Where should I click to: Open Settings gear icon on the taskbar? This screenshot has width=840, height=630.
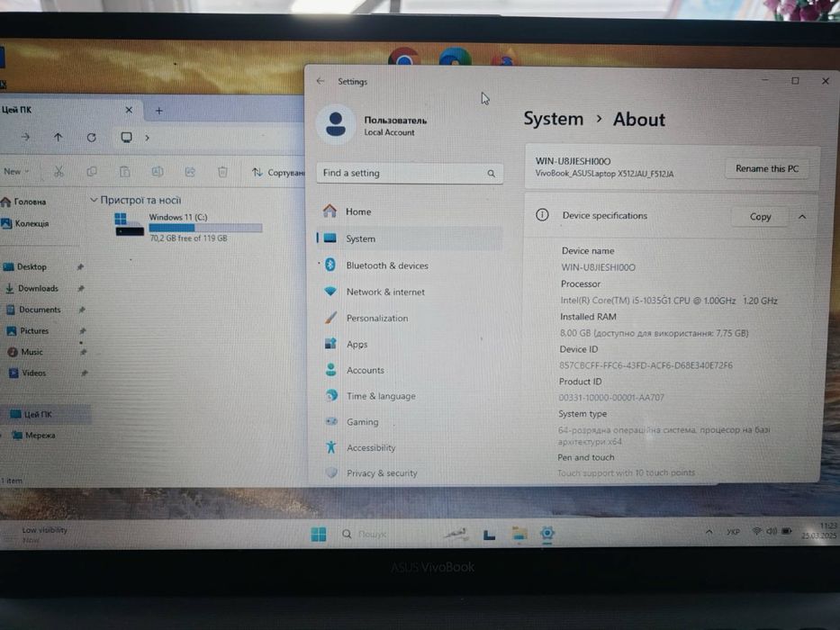click(547, 533)
